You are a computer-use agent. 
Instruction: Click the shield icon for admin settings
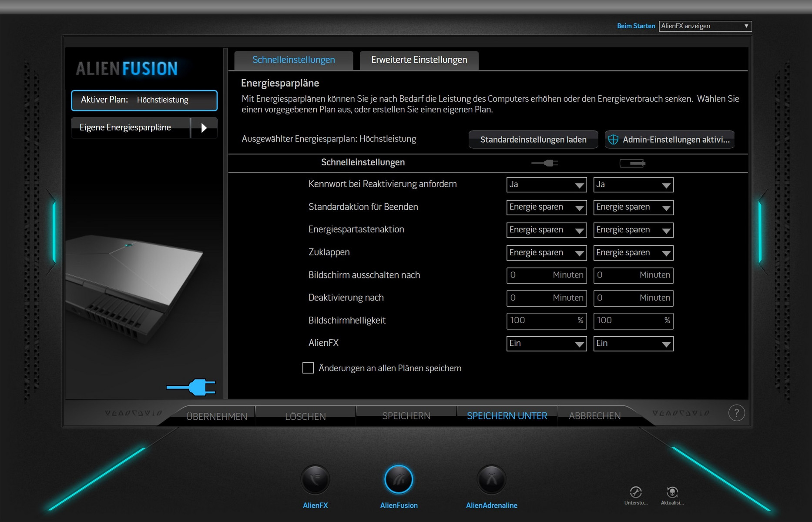pos(613,140)
